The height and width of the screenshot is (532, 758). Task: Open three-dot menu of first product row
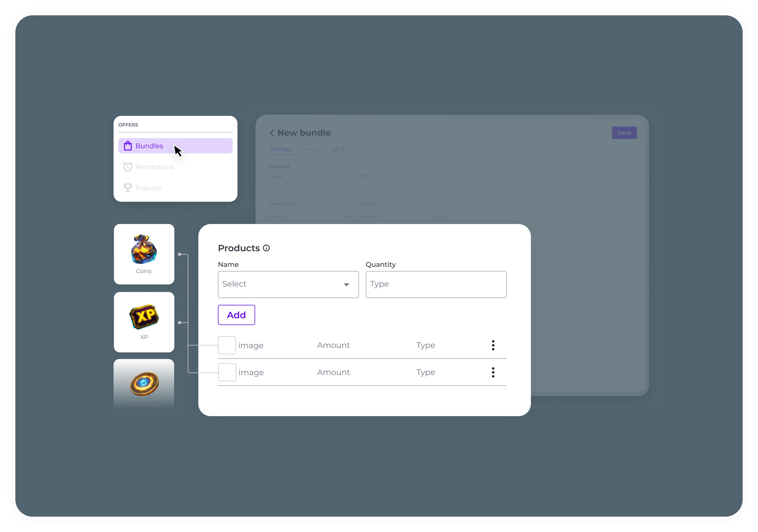[493, 345]
